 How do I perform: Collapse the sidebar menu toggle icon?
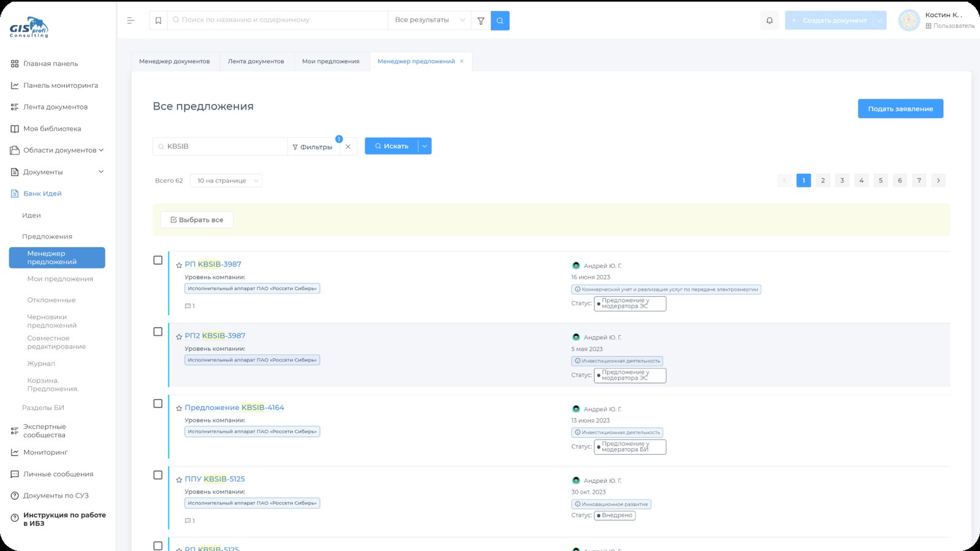tap(130, 20)
